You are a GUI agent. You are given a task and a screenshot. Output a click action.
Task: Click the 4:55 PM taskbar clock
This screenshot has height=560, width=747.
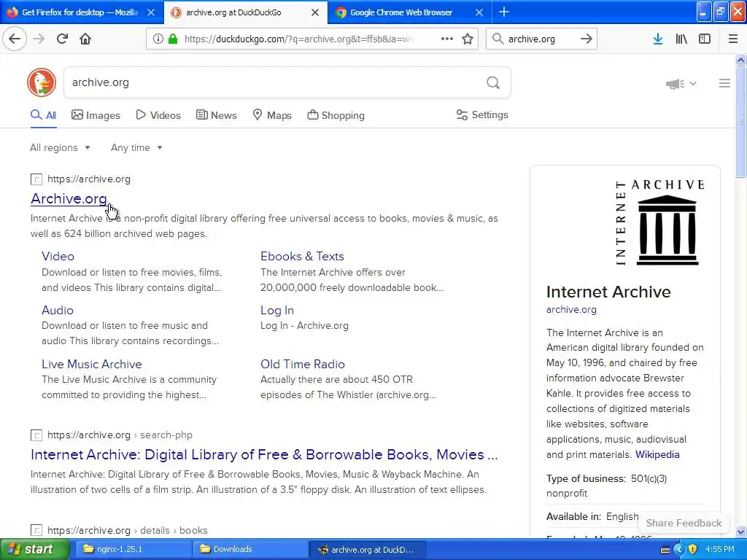pos(719,549)
